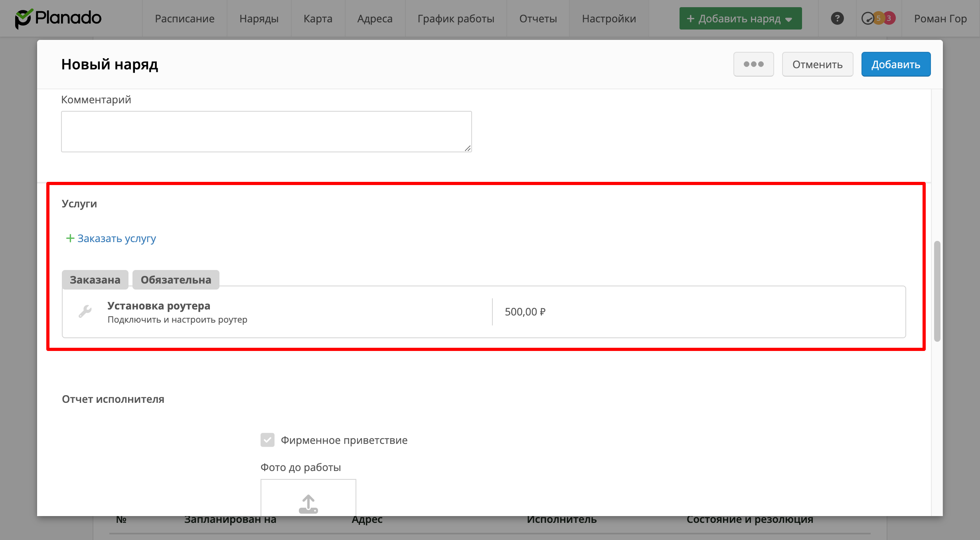Focus the Комментарий text area

tap(266, 132)
